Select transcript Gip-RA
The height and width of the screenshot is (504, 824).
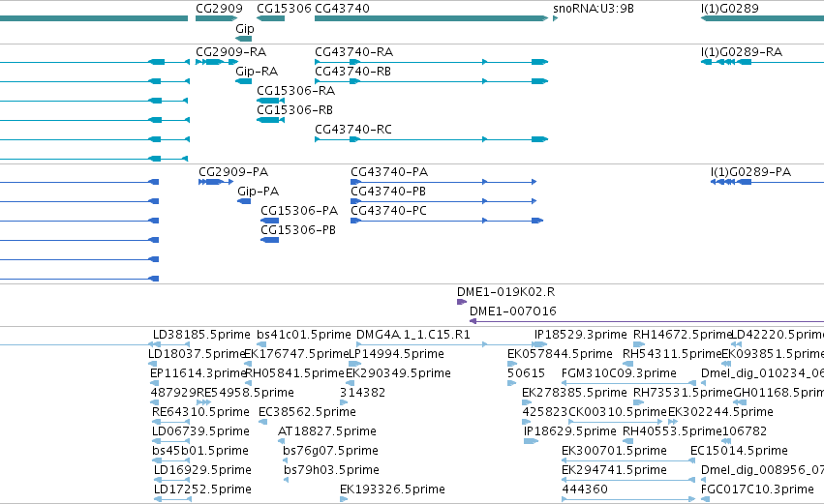257,72
